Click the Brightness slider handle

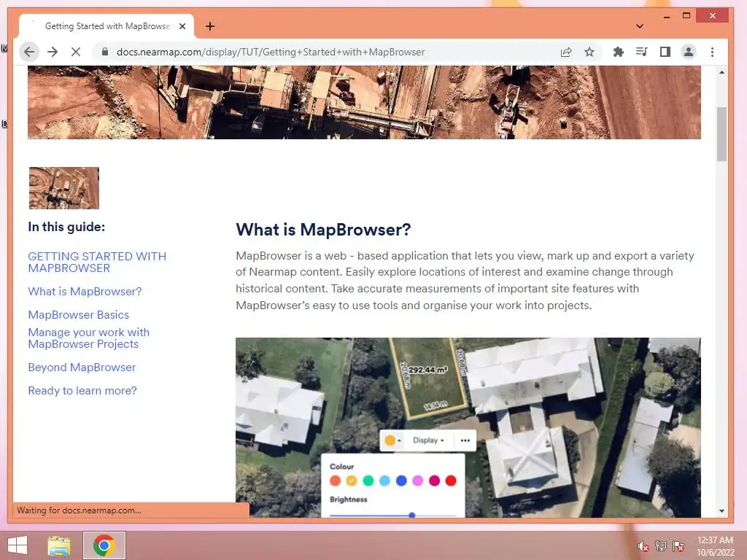pos(412,515)
